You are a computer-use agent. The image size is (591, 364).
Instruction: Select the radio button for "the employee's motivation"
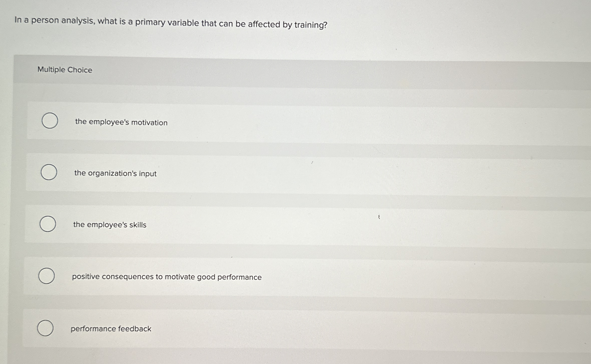[49, 121]
